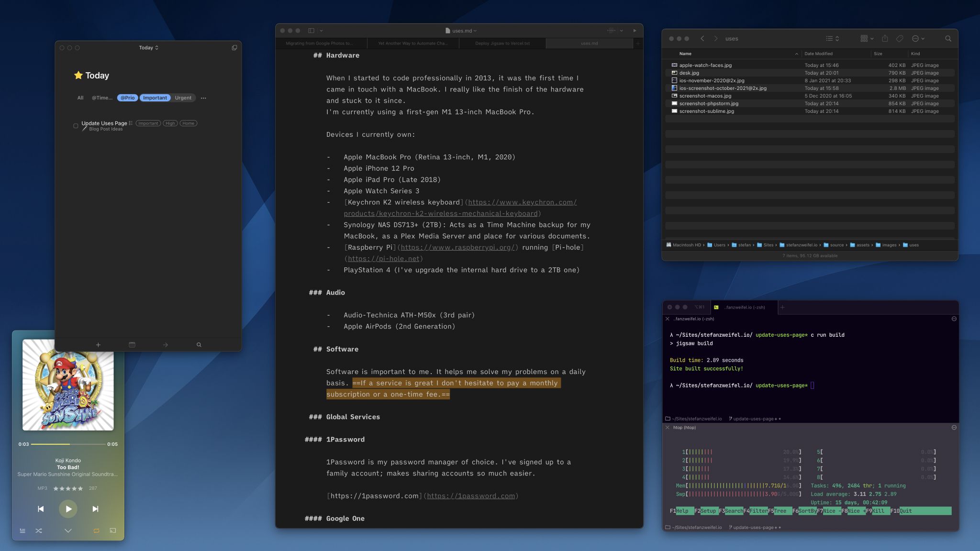
Task: Open Finder search with the magnifying glass icon
Action: pos(948,38)
